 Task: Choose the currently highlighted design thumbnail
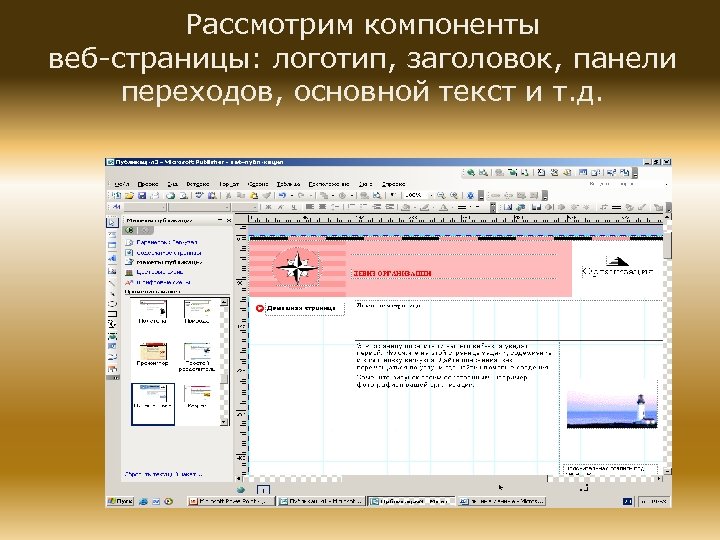pos(153,405)
